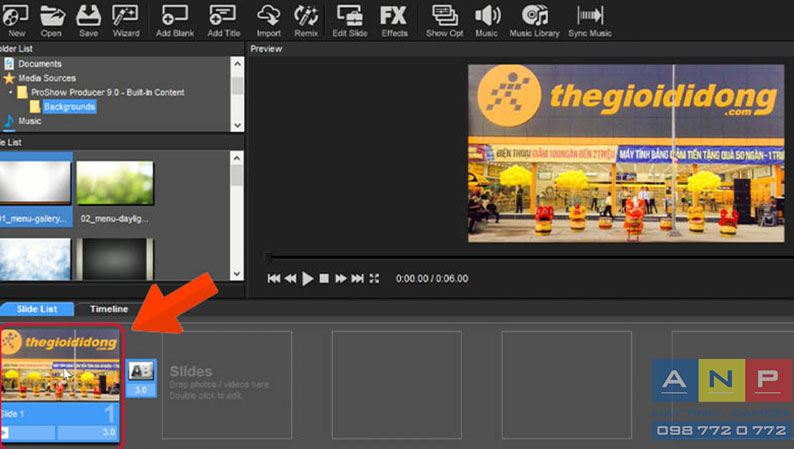Click the preview seek bar handle
The height and width of the screenshot is (449, 794).
pos(268,258)
